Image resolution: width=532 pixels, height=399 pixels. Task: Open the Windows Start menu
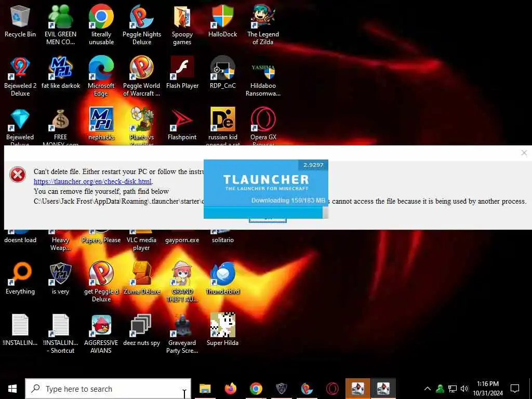12,389
